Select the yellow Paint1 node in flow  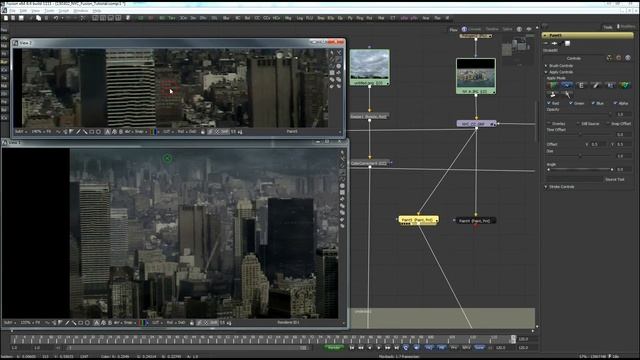[418, 220]
